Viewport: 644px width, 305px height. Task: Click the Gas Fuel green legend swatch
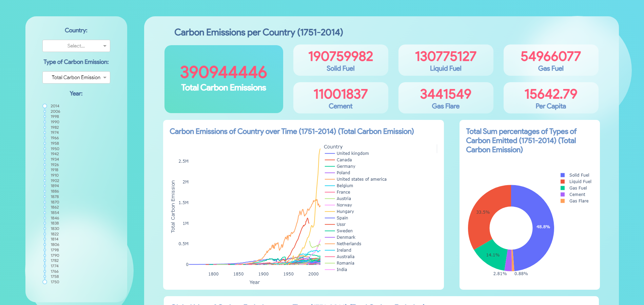(x=563, y=188)
